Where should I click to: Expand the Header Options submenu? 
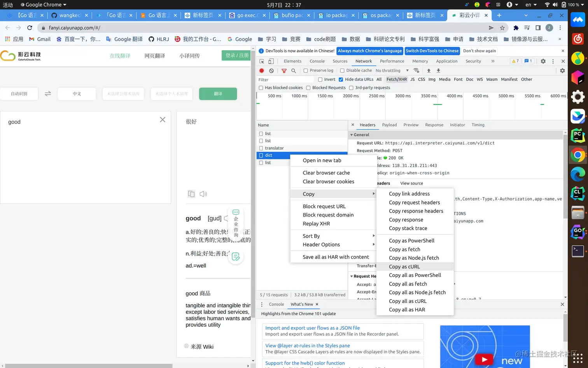coord(333,245)
